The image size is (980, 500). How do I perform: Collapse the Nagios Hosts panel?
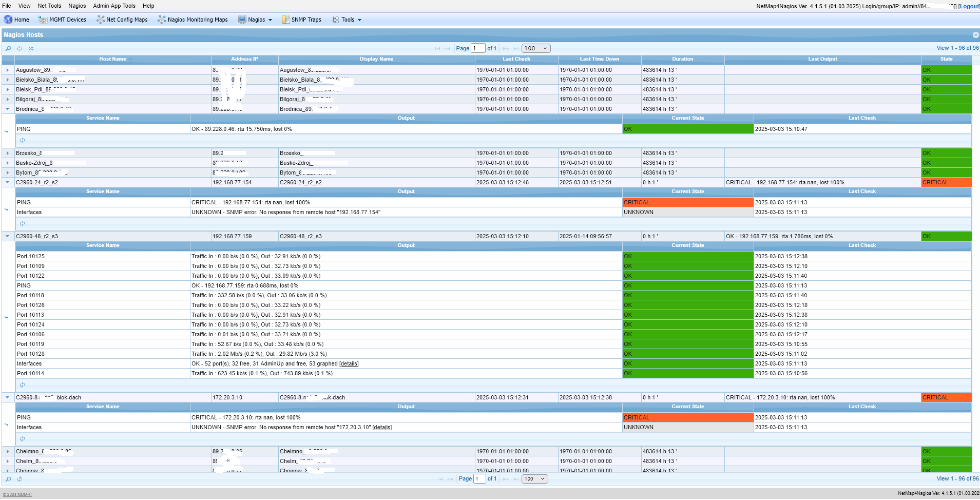coord(975,35)
